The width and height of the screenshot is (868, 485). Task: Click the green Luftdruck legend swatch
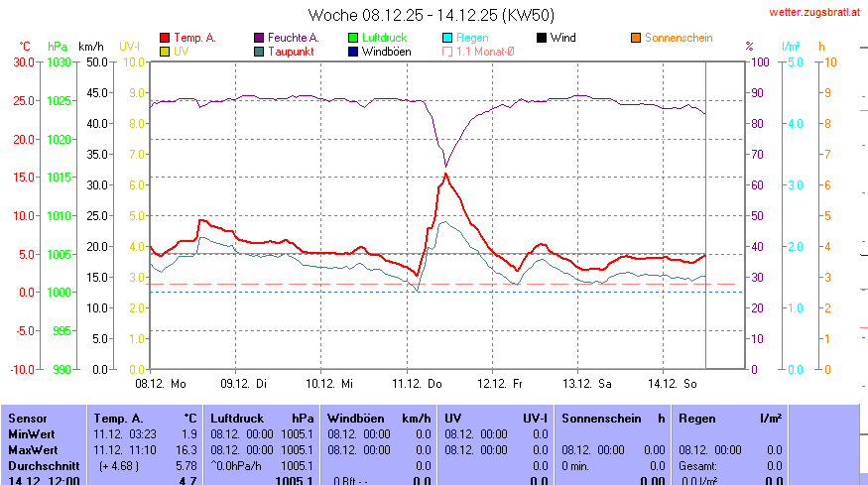click(353, 38)
